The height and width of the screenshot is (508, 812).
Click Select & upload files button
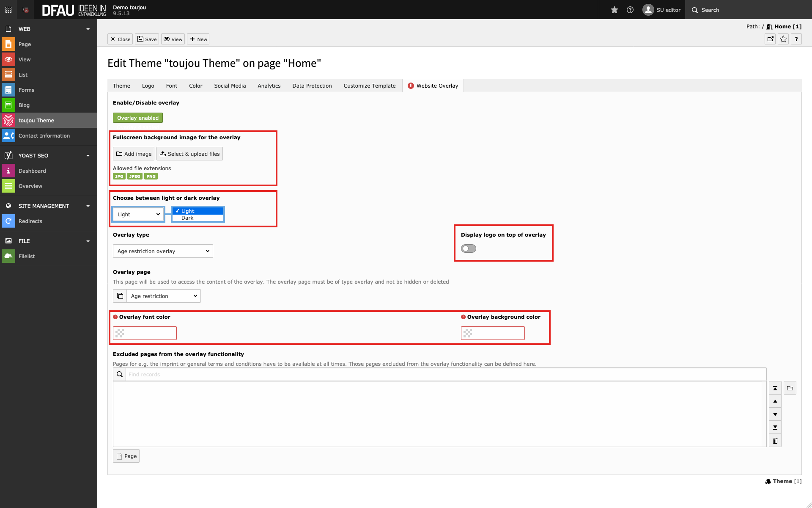189,154
